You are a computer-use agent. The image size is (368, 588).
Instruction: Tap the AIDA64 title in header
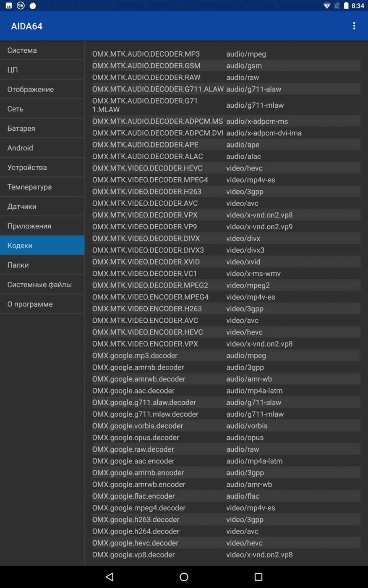[x=27, y=26]
